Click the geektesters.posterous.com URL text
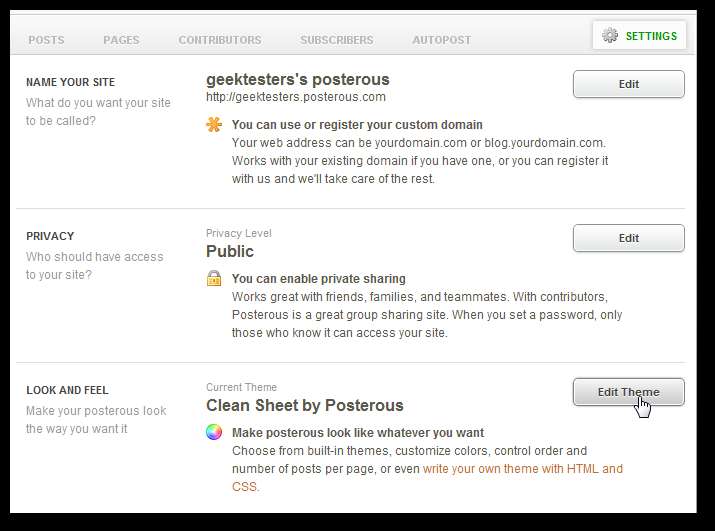 click(295, 97)
